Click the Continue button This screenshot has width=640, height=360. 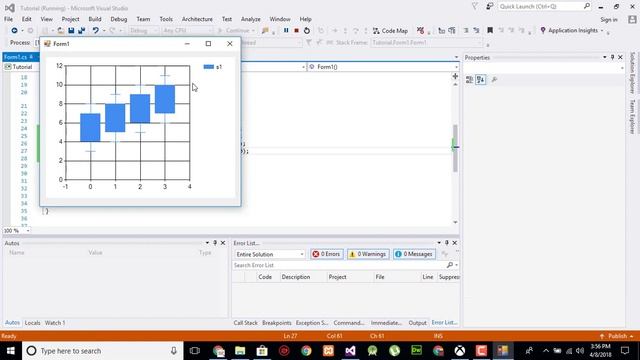[x=236, y=31]
